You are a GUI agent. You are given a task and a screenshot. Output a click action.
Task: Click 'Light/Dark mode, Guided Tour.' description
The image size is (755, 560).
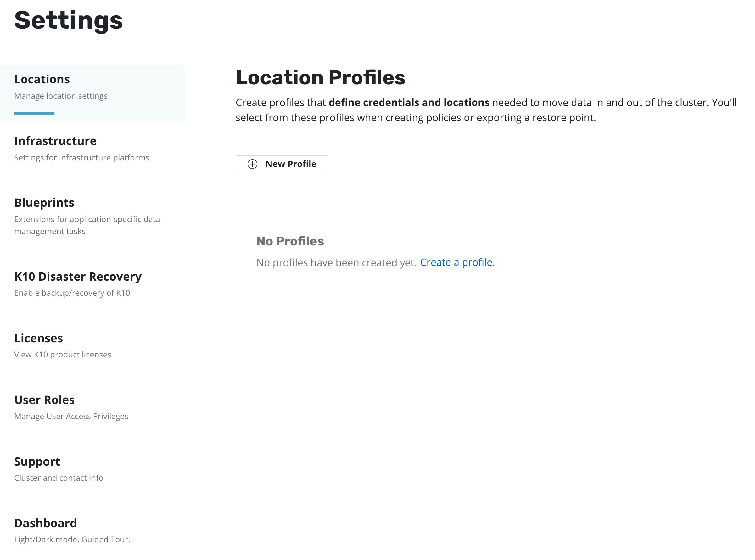click(72, 540)
